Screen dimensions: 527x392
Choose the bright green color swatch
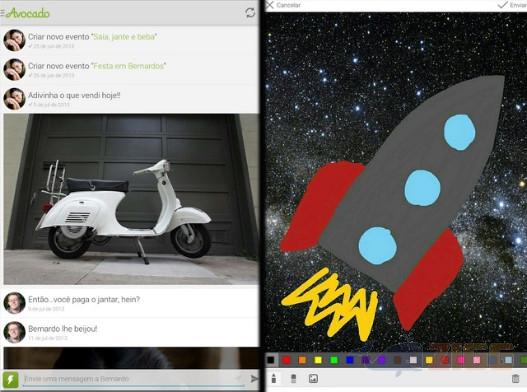334,360
